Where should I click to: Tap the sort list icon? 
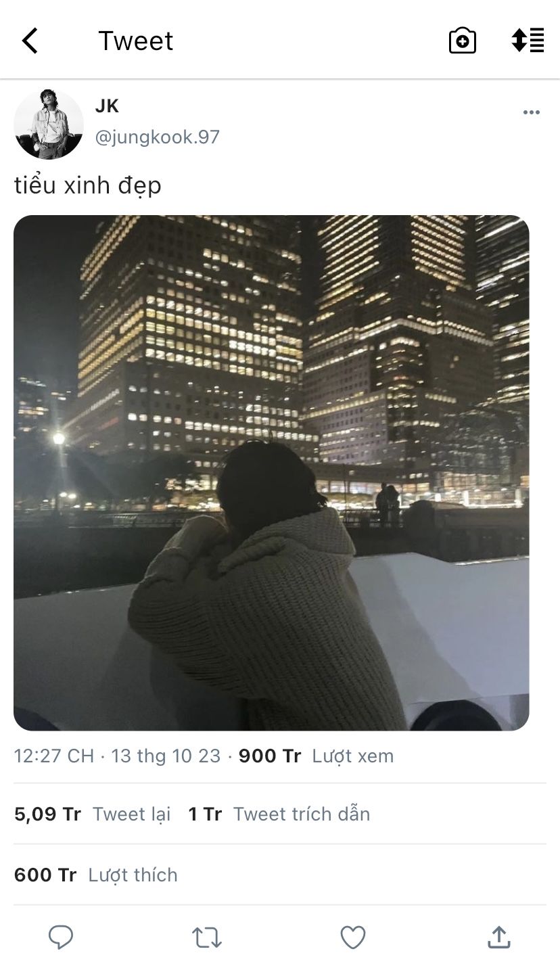[x=528, y=41]
